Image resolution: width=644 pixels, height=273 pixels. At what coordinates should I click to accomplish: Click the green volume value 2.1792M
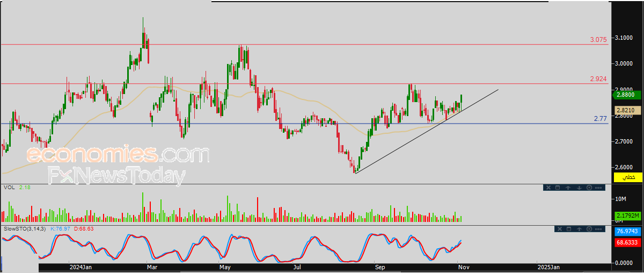tap(627, 215)
